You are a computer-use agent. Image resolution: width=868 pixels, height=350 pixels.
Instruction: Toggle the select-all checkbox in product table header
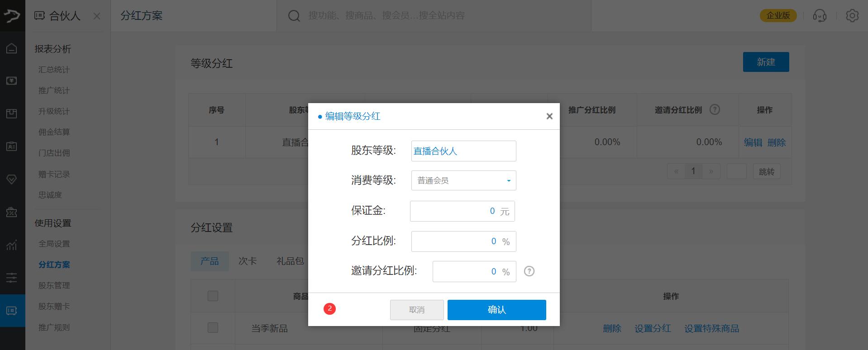pyautogui.click(x=213, y=296)
